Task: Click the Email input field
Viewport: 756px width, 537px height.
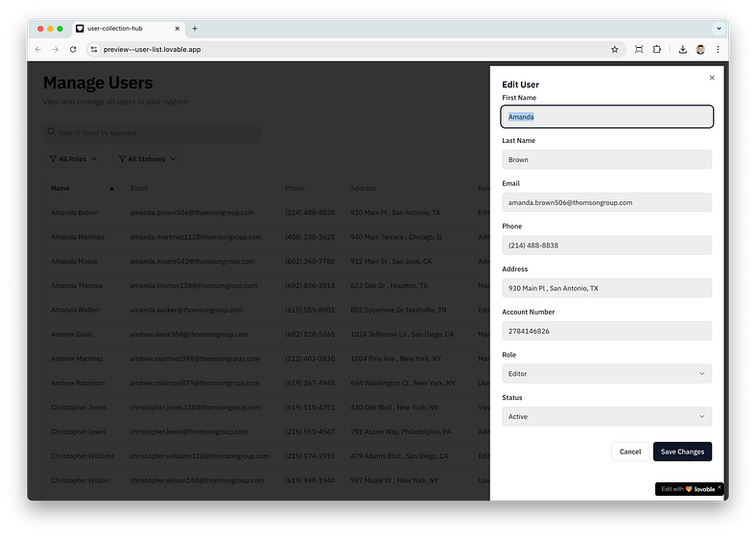Action: tap(607, 202)
